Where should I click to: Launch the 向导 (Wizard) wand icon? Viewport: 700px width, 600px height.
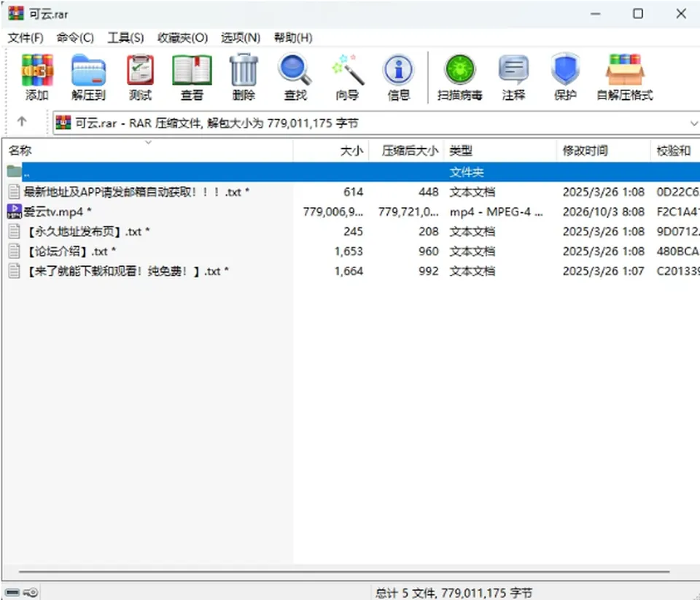348,70
